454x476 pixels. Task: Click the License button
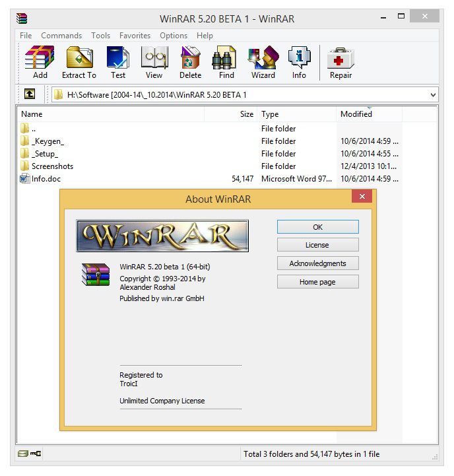coord(318,245)
